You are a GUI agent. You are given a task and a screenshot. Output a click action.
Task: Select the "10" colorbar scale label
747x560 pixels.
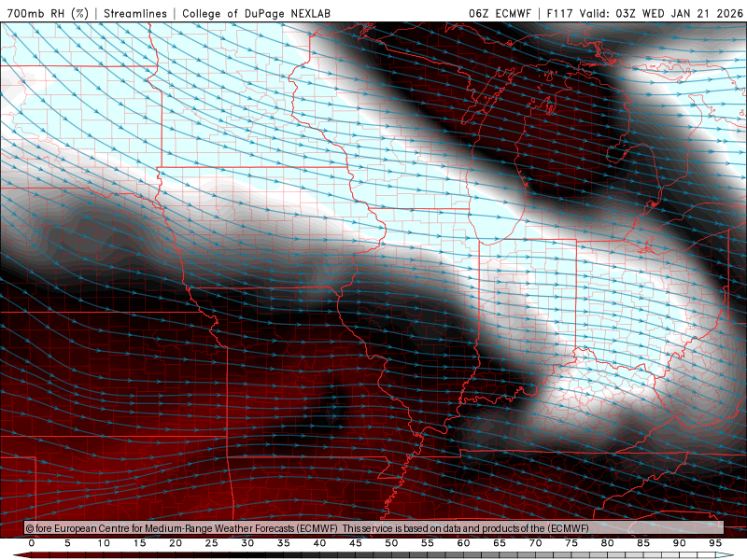(104, 543)
